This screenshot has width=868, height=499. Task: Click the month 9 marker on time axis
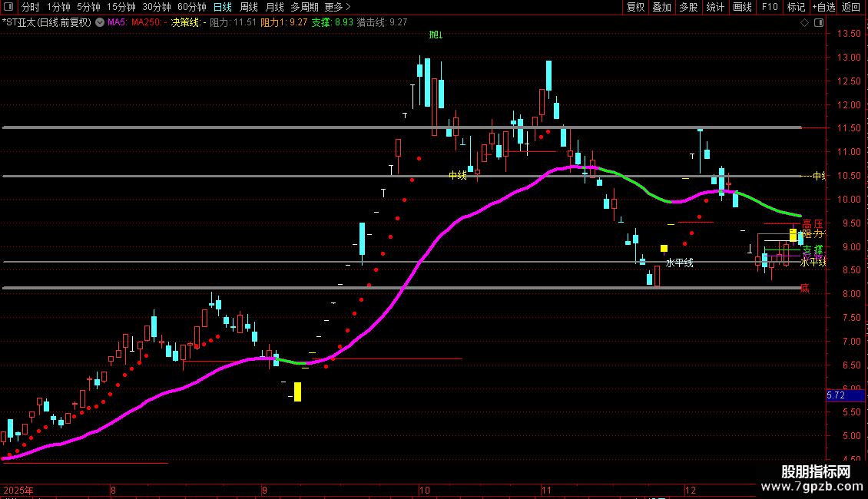pos(264,491)
